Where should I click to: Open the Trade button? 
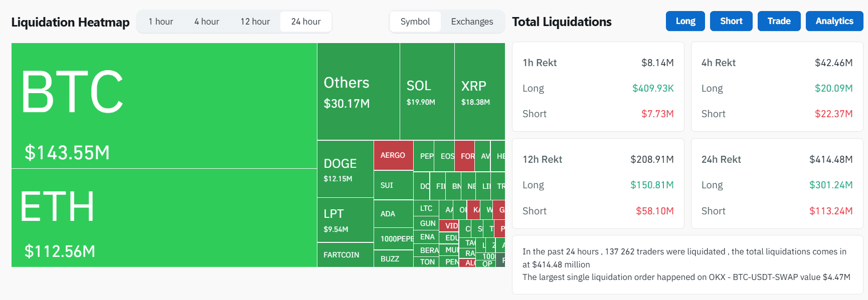click(779, 21)
